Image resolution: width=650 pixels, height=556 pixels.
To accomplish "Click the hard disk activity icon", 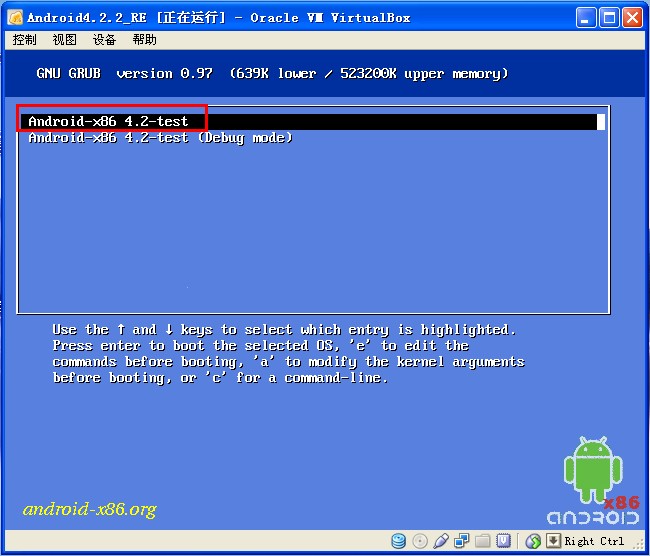I will 398,541.
